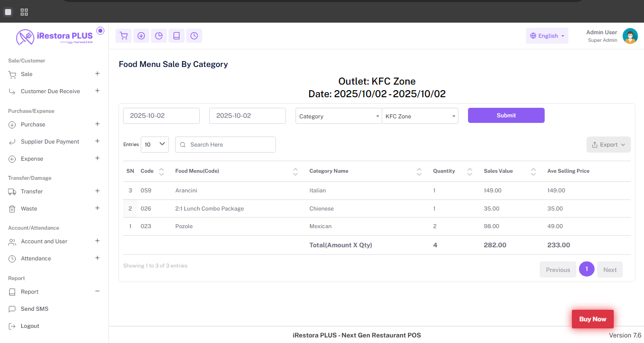Click the shopping cart icon in top toolbar
The height and width of the screenshot is (343, 644).
tap(124, 36)
